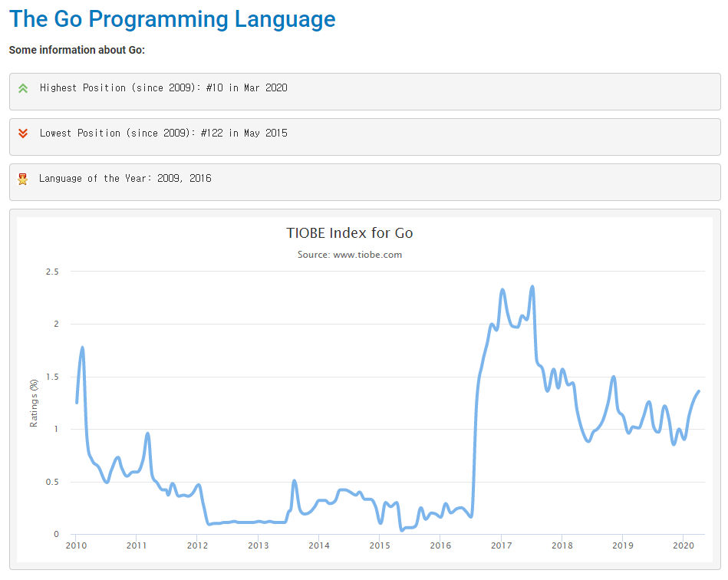Click the 2016 x-axis label
Image resolution: width=728 pixels, height=580 pixels.
tap(440, 545)
